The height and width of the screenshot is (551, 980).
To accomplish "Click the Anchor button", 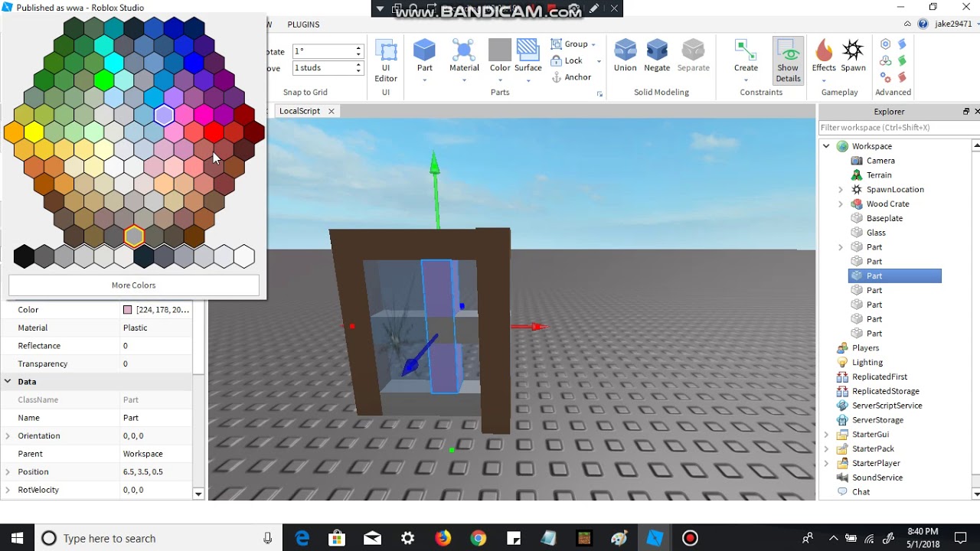I will 571,77.
